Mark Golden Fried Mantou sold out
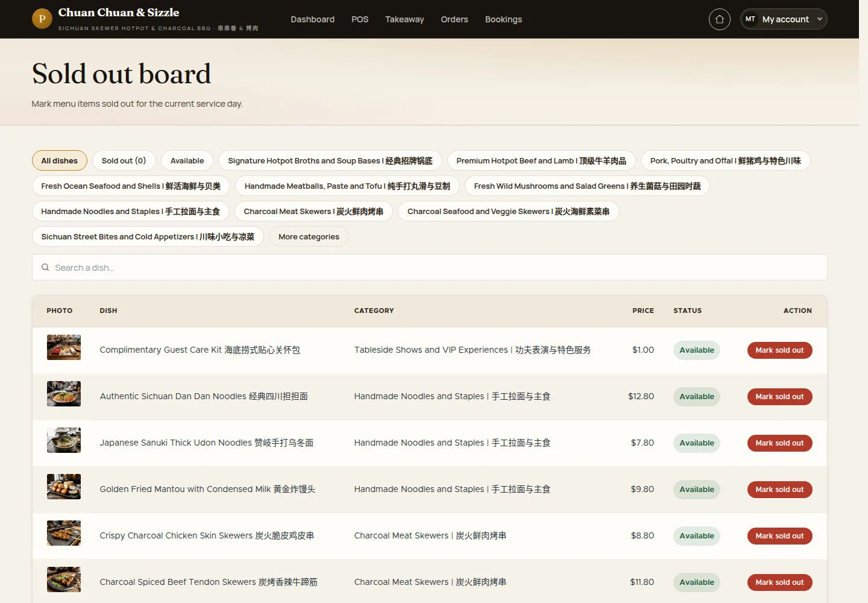 (x=779, y=490)
